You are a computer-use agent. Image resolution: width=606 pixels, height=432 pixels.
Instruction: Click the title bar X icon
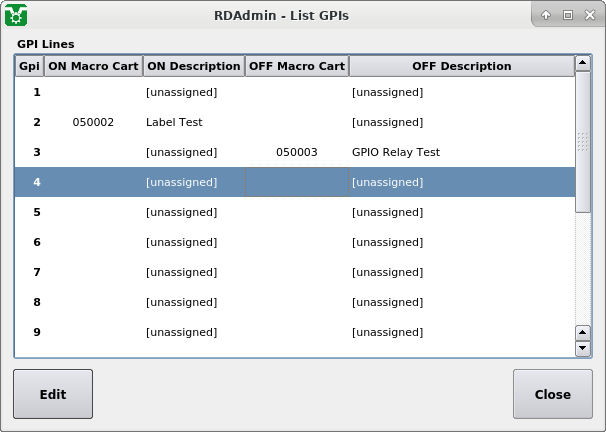[x=588, y=15]
